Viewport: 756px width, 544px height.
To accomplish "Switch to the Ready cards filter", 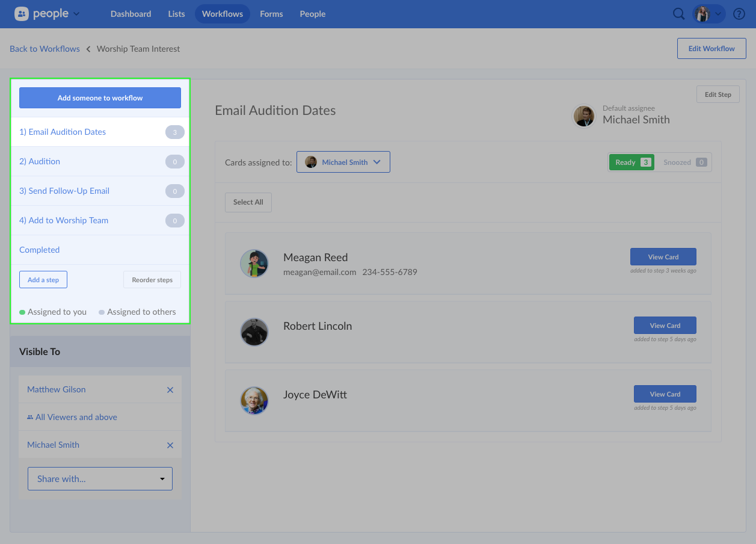I will (x=631, y=162).
